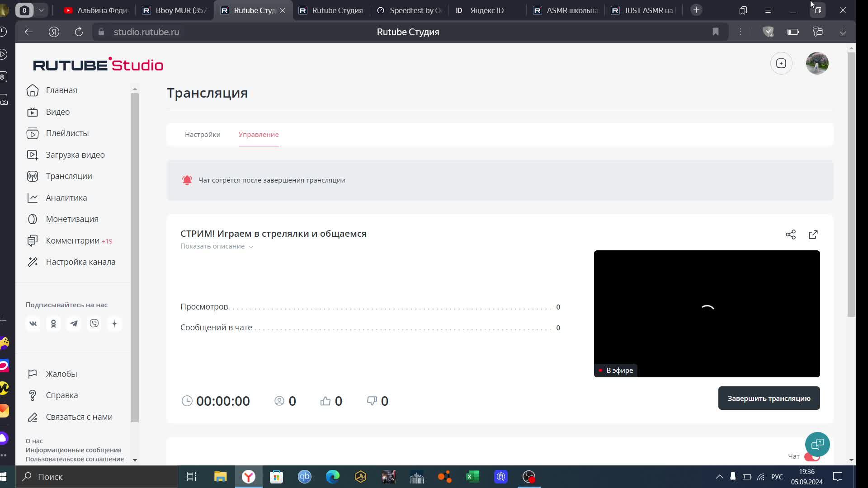Open browser downloads icon

843,32
